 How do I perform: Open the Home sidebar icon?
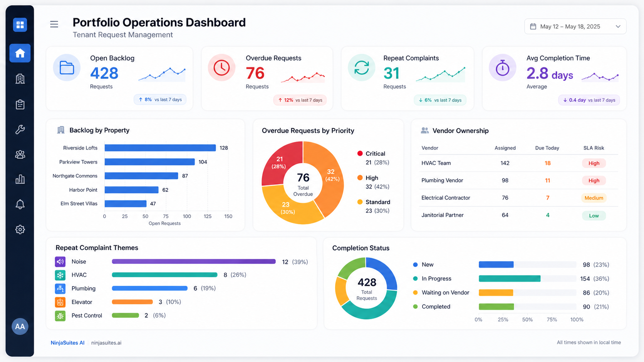20,53
